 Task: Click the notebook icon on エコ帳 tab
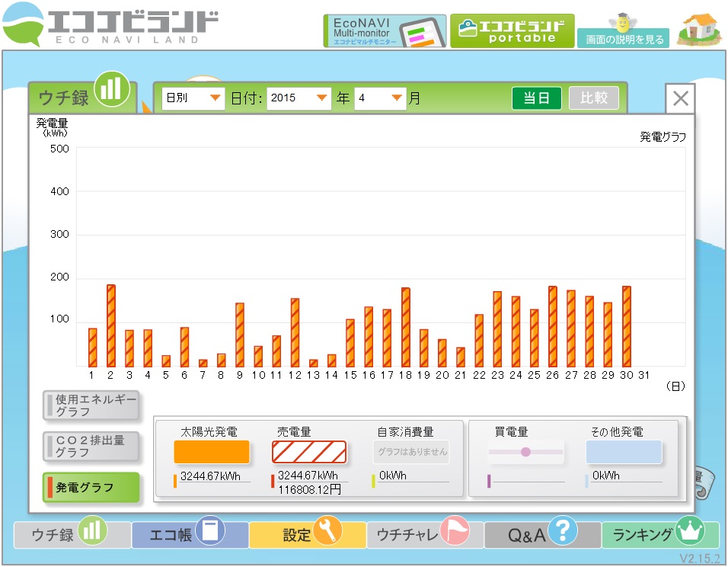210,530
